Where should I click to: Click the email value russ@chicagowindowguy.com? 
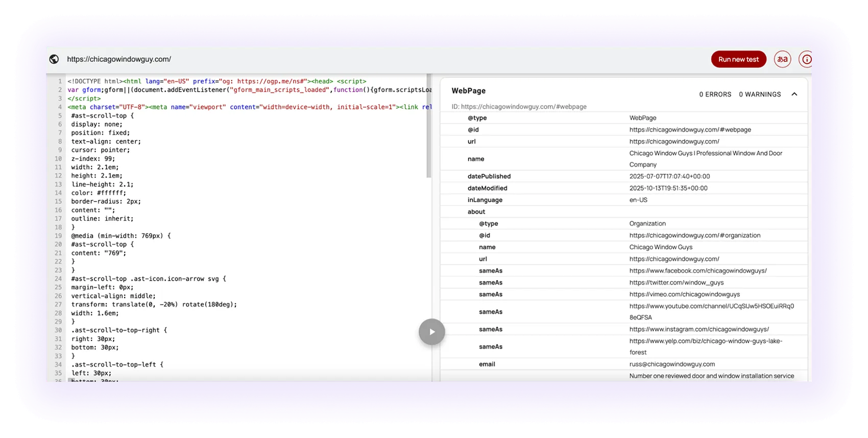672,364
